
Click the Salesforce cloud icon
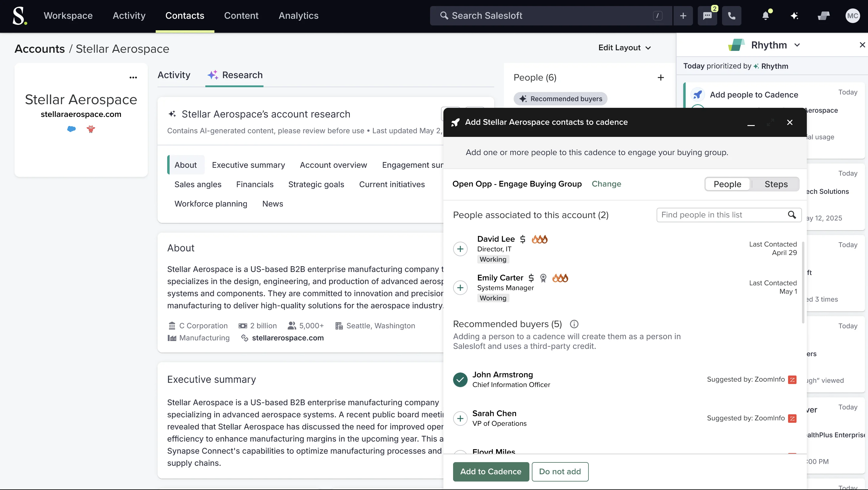[x=71, y=129]
